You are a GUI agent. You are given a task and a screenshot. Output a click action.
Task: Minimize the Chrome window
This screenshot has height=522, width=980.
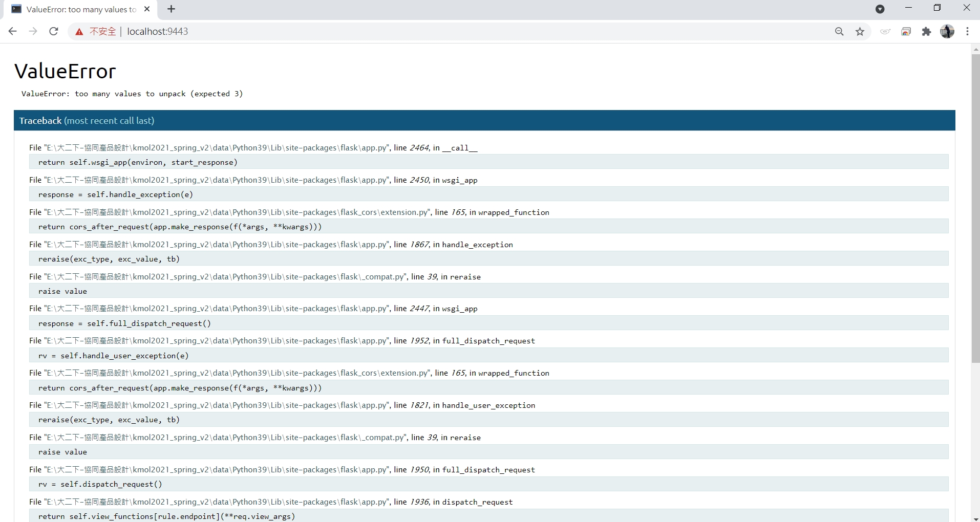[x=909, y=8]
